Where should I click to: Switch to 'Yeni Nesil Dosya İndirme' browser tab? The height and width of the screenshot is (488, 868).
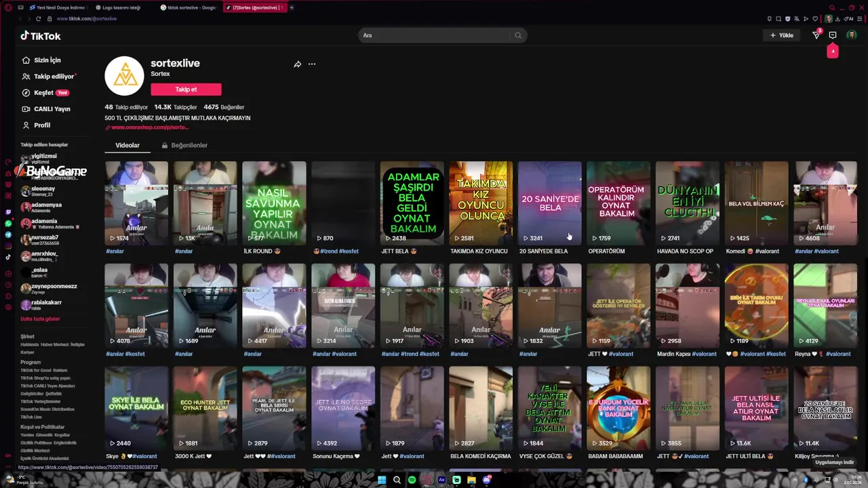(x=60, y=7)
